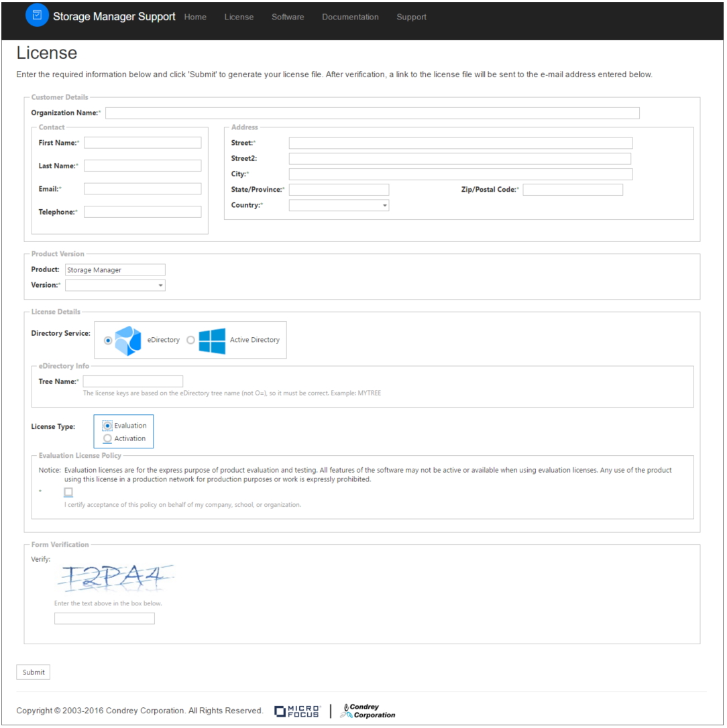Click the Active Directory Windows logo icon
The image size is (727, 728).
pos(213,341)
